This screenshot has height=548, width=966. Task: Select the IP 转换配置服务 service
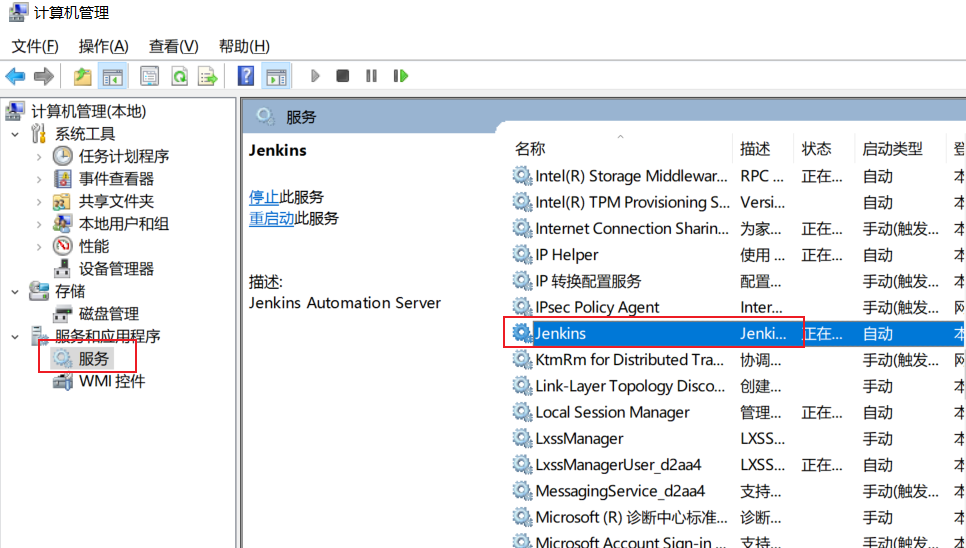click(x=738, y=281)
